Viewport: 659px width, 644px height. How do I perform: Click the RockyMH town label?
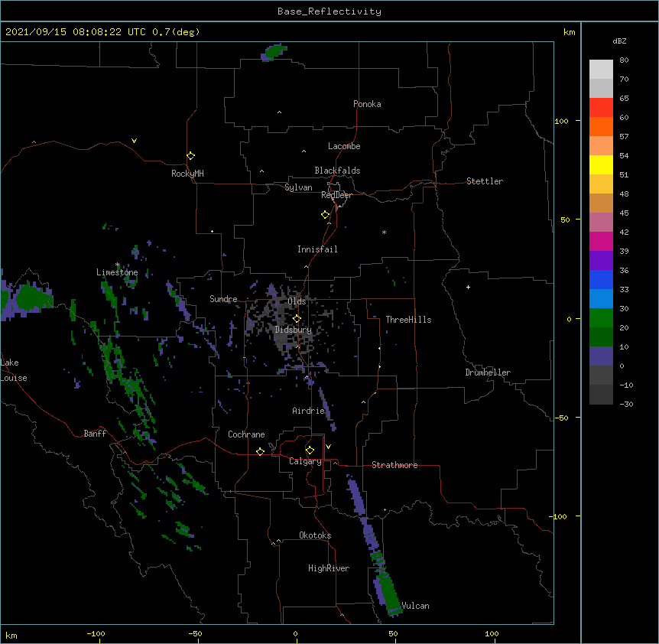point(187,174)
